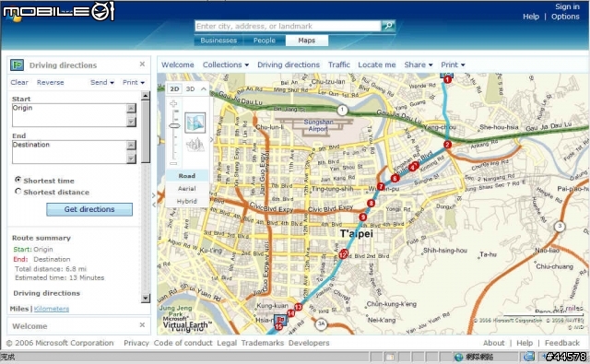
Task: Click route waypoint marker 9
Action: (x=362, y=217)
